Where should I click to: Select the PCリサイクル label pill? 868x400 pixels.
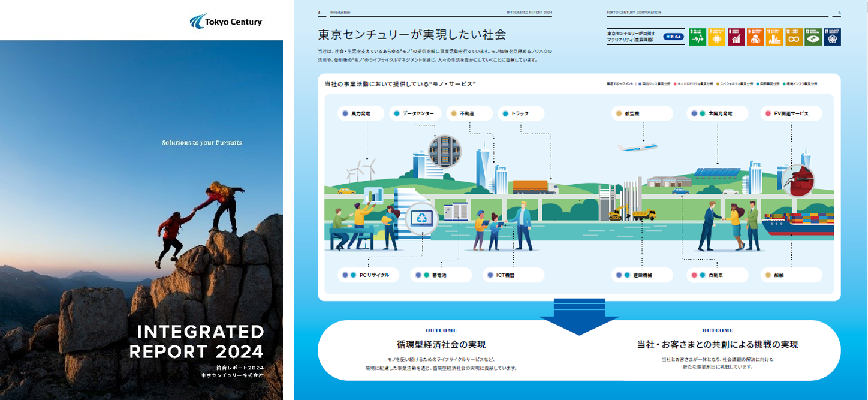[x=367, y=275]
